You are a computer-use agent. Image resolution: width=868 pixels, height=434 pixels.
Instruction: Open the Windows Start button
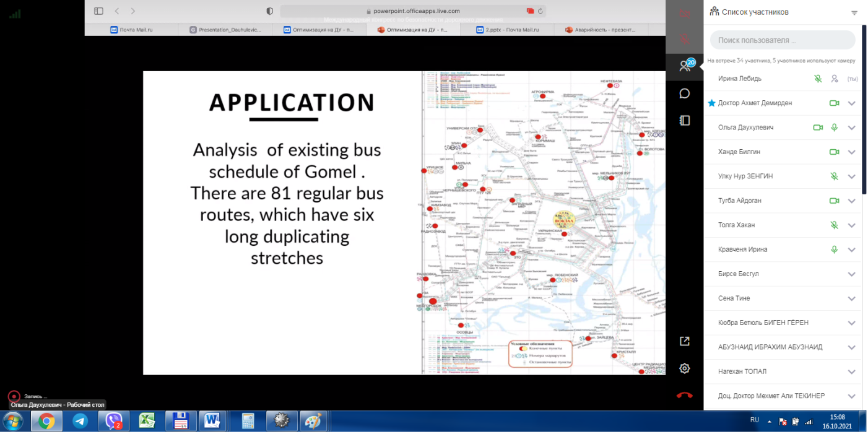pos(13,422)
